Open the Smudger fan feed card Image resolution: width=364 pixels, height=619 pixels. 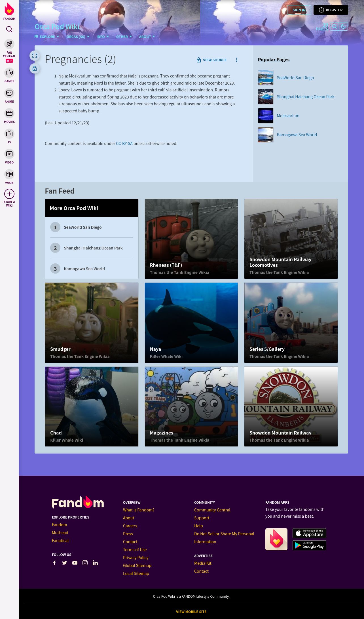(x=92, y=323)
